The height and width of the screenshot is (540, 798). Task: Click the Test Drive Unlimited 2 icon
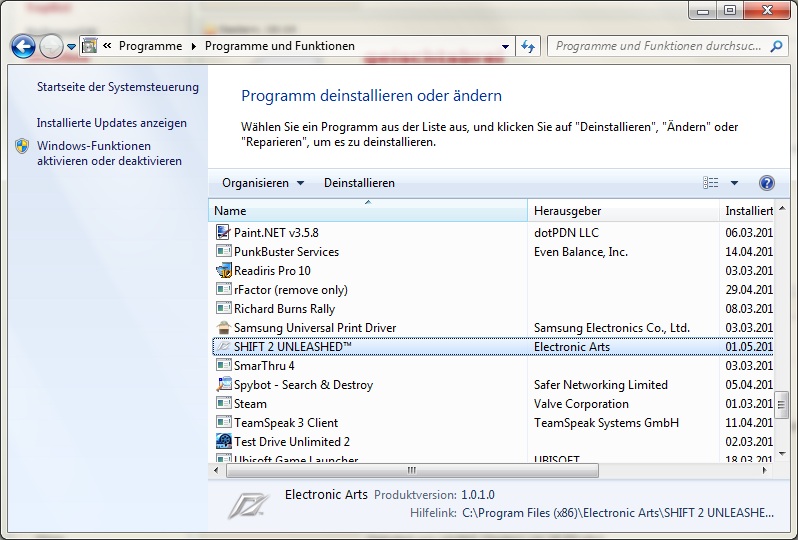(223, 441)
